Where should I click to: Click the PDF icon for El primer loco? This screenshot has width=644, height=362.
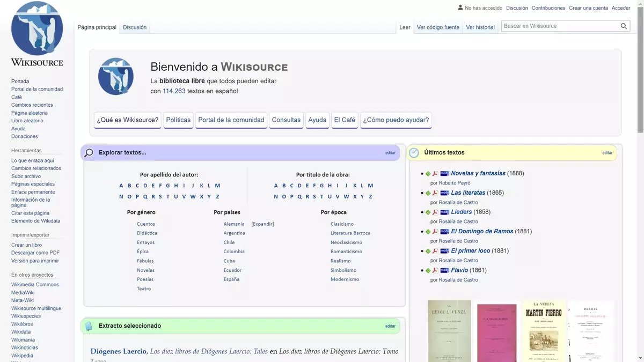click(x=436, y=251)
